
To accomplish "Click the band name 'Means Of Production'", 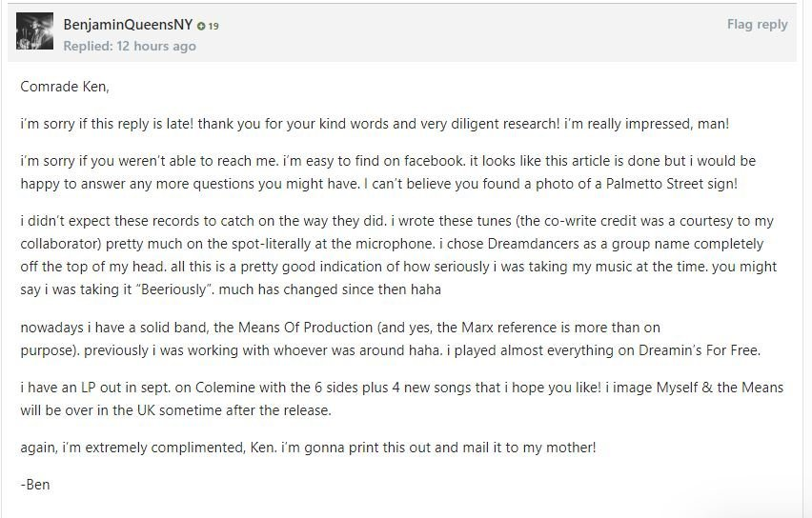I will [305, 328].
